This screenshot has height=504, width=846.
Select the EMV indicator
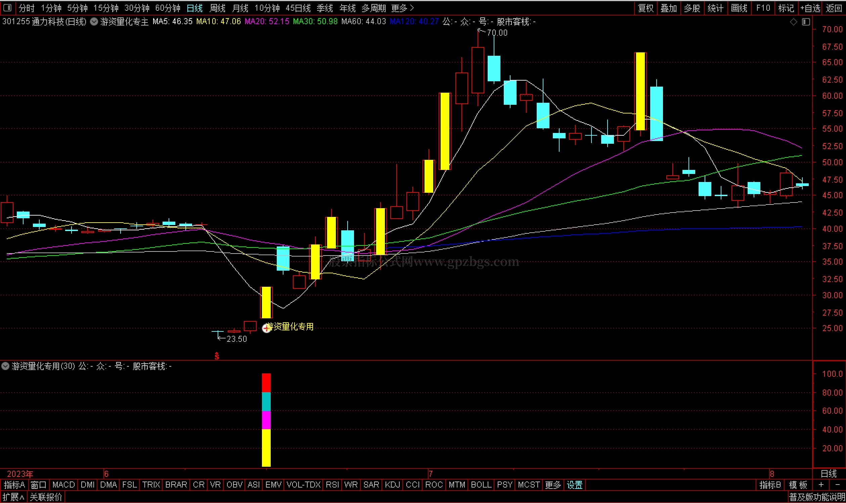coord(273,485)
